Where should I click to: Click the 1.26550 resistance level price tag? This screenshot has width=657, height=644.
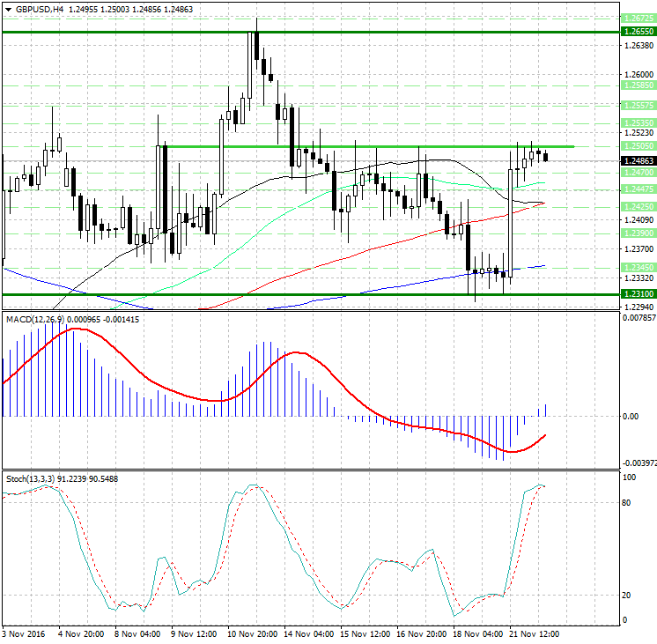638,31
